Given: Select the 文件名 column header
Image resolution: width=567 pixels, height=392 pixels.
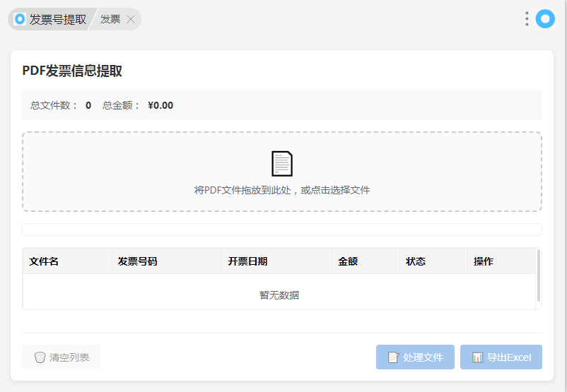Looking at the screenshot, I should point(67,261).
